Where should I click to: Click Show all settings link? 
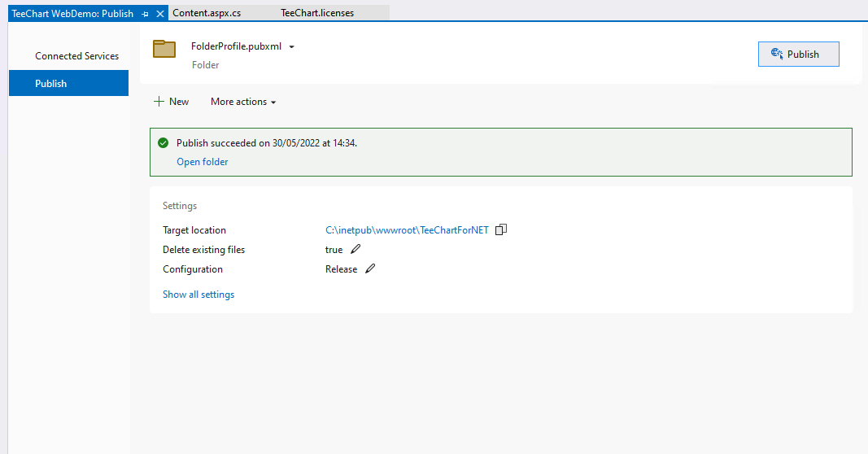198,295
